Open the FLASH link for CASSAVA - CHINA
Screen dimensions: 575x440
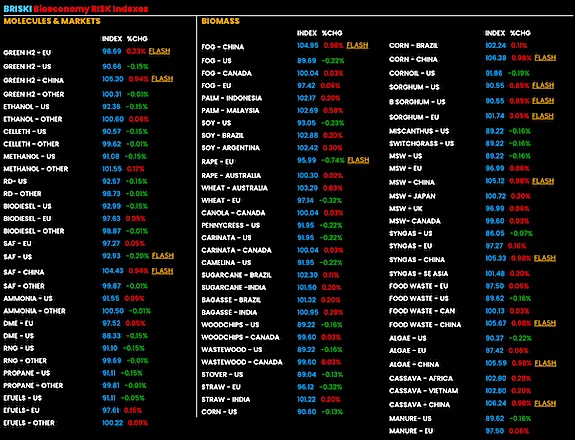click(x=545, y=403)
